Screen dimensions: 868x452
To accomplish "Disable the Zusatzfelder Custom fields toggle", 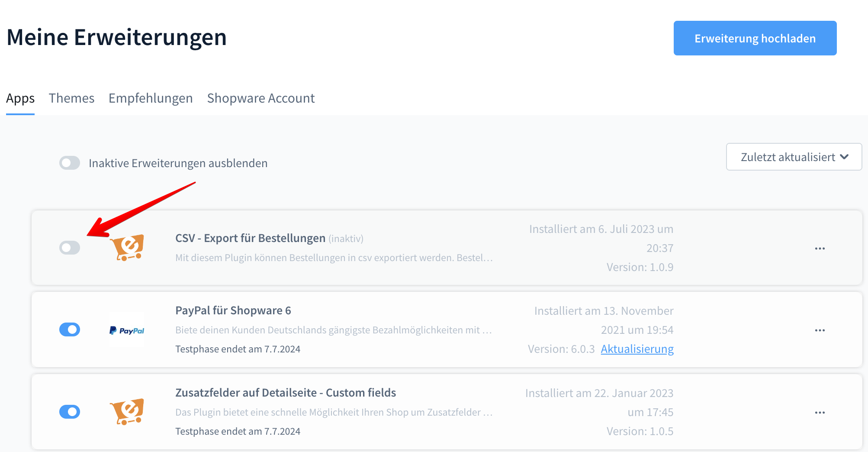I will pyautogui.click(x=70, y=412).
